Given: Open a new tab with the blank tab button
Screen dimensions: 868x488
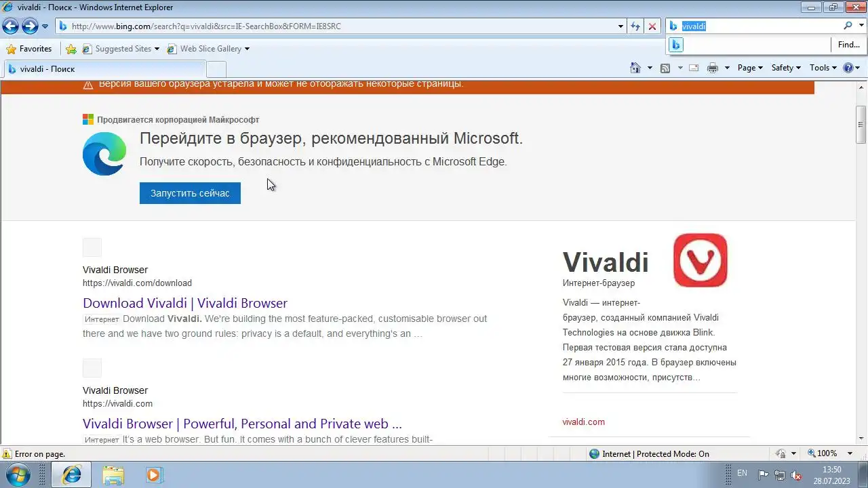Looking at the screenshot, I should [x=216, y=69].
